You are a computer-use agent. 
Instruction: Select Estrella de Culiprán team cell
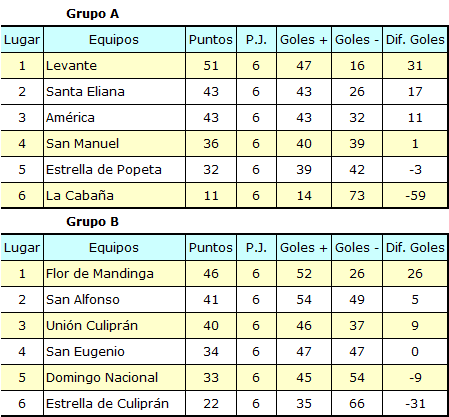[114, 404]
